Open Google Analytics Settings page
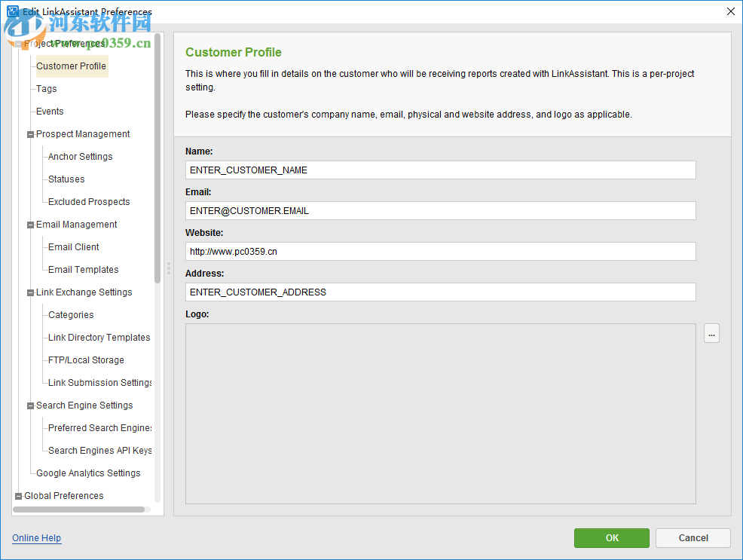This screenshot has height=560, width=743. click(88, 473)
